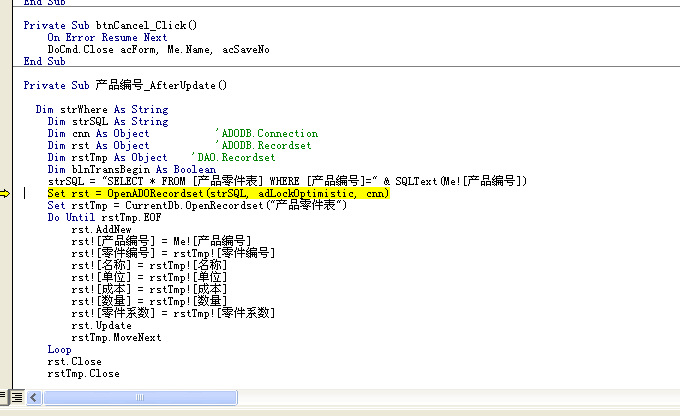Viewport: 680px width, 416px height.
Task: Click the rst.Update line
Action: pyautogui.click(x=101, y=326)
